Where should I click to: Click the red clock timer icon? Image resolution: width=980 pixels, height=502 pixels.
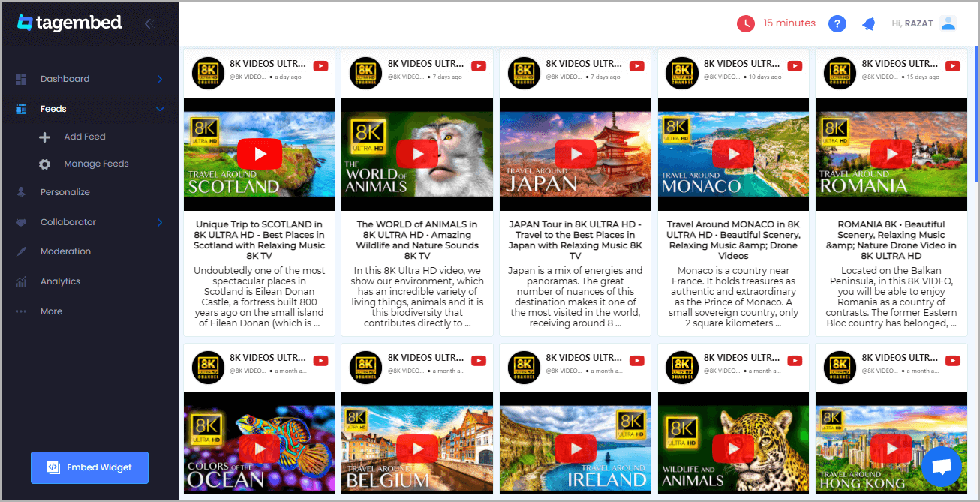click(x=745, y=23)
